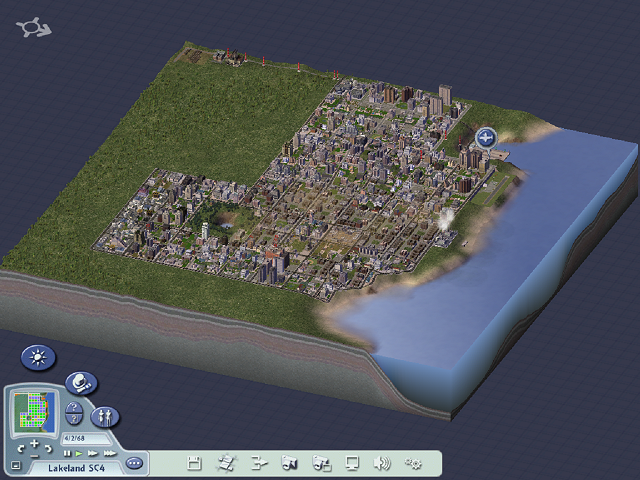Open God mode with the sun button
Image resolution: width=640 pixels, height=480 pixels.
[39, 357]
